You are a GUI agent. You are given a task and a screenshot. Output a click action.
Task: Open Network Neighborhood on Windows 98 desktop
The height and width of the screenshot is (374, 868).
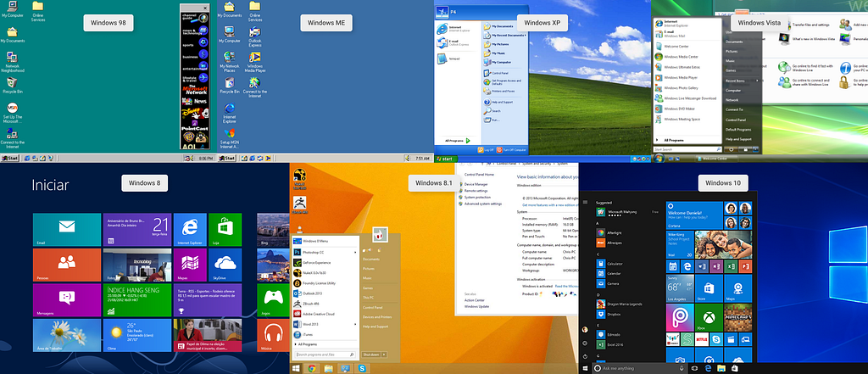click(12, 63)
